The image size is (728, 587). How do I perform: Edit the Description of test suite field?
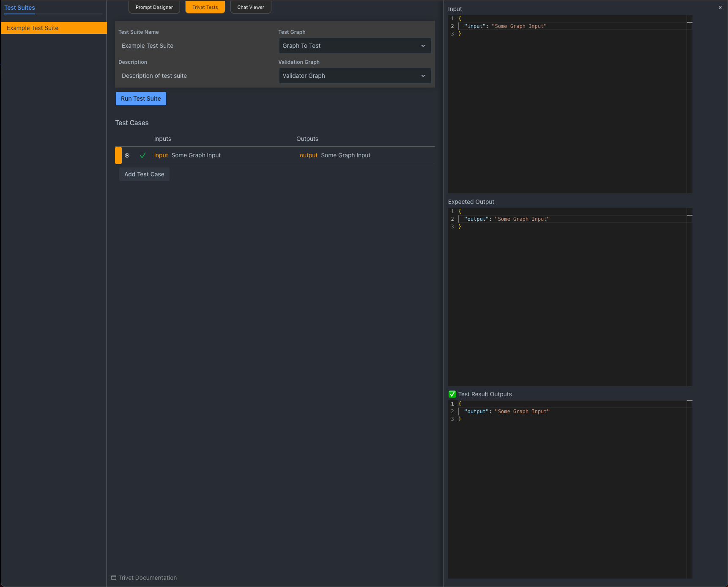[x=196, y=76]
